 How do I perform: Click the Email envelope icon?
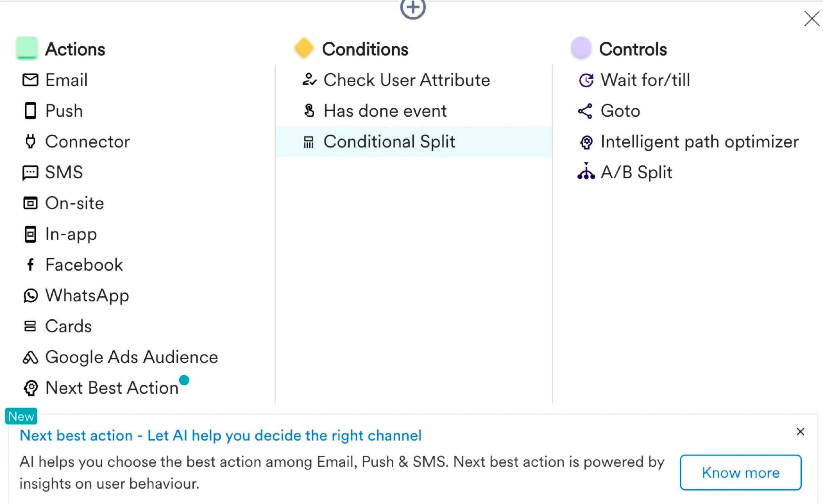(x=30, y=80)
